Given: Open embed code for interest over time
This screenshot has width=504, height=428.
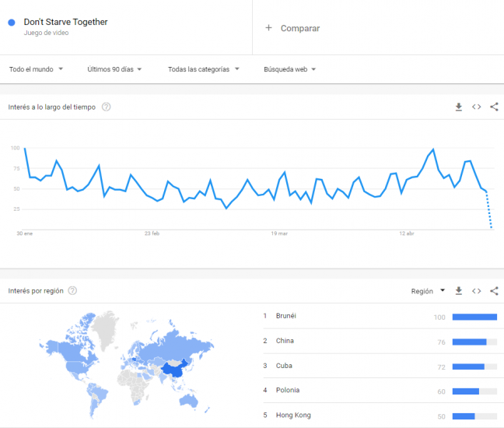Looking at the screenshot, I should click(x=476, y=107).
